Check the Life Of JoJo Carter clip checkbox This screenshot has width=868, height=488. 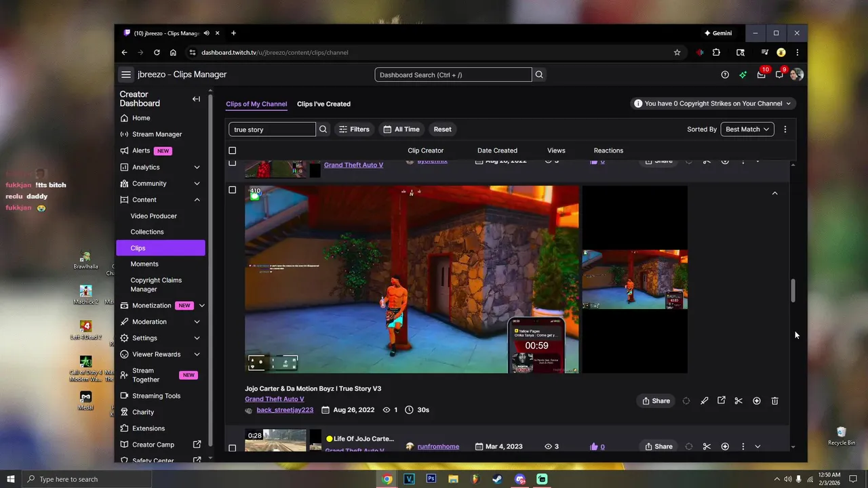(233, 448)
